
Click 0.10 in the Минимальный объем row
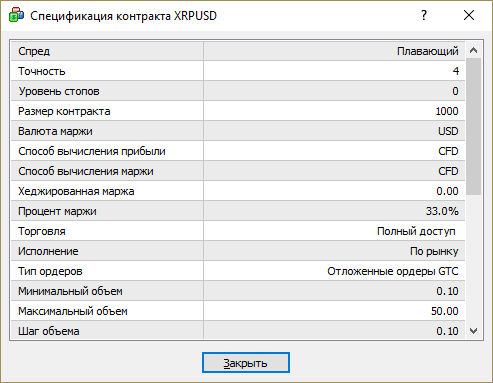[x=447, y=291]
